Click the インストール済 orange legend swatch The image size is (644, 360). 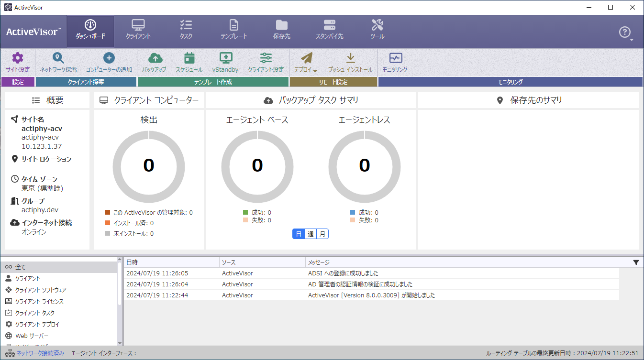coord(108,223)
